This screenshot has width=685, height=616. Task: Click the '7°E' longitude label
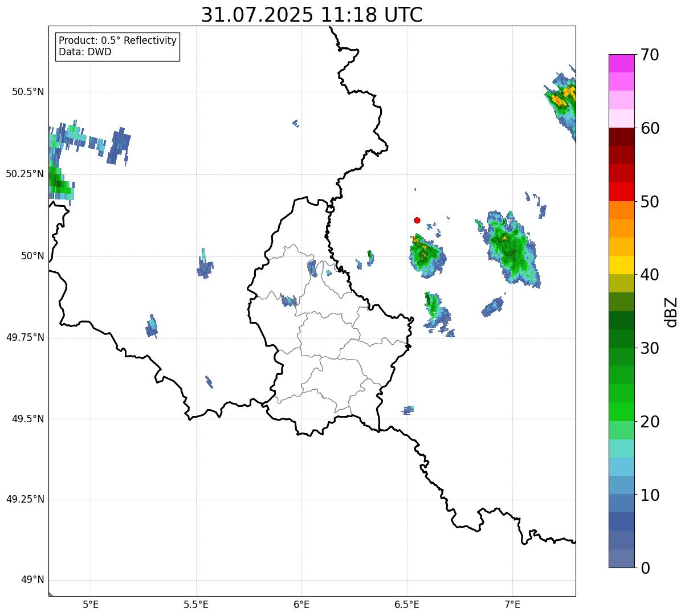pos(512,605)
